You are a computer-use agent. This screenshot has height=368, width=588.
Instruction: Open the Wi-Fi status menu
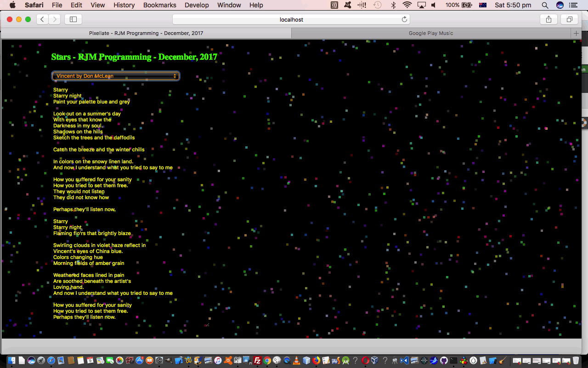(x=407, y=5)
